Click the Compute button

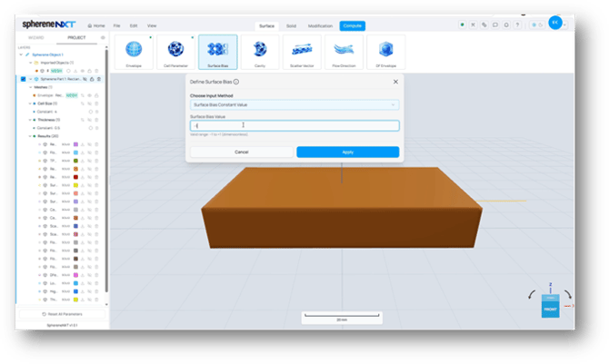(x=353, y=25)
